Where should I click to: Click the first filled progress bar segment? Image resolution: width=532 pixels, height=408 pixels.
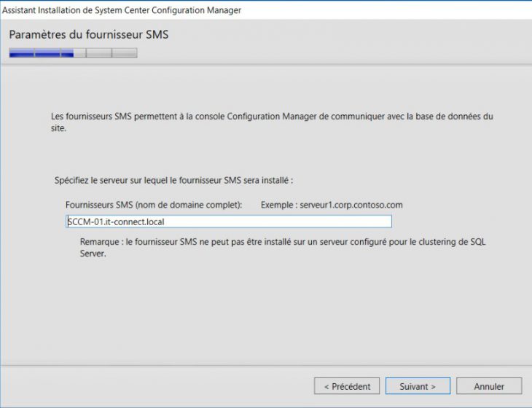point(22,52)
